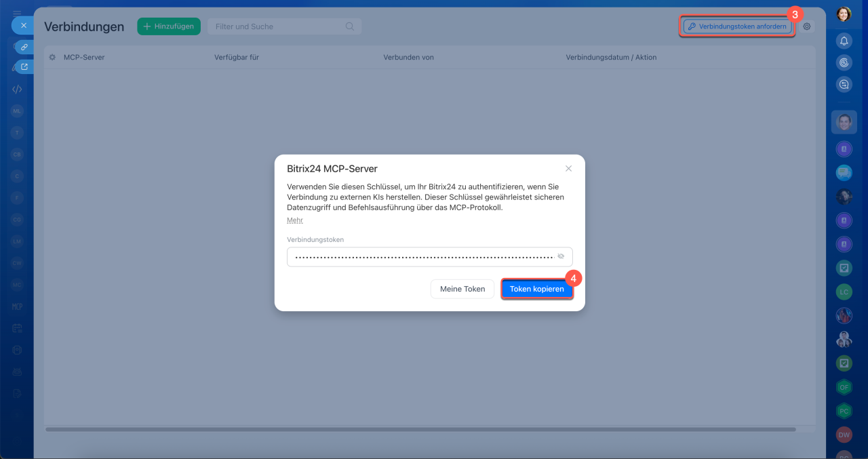
Task: Open the code brackets sidebar icon
Action: [17, 89]
